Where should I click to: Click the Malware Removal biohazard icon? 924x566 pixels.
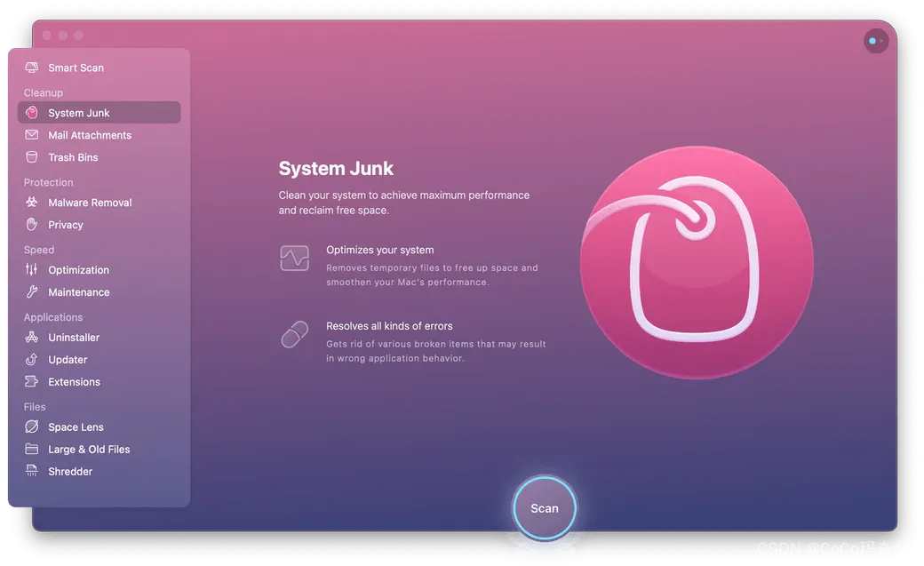[x=32, y=202]
